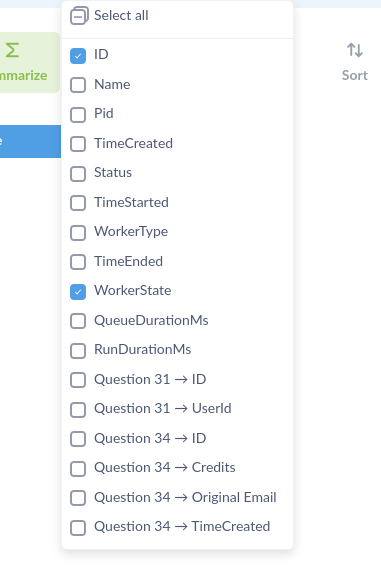Enable Question 31 → UserId column
Image resolution: width=381 pixels, height=582 pixels.
[x=78, y=410]
